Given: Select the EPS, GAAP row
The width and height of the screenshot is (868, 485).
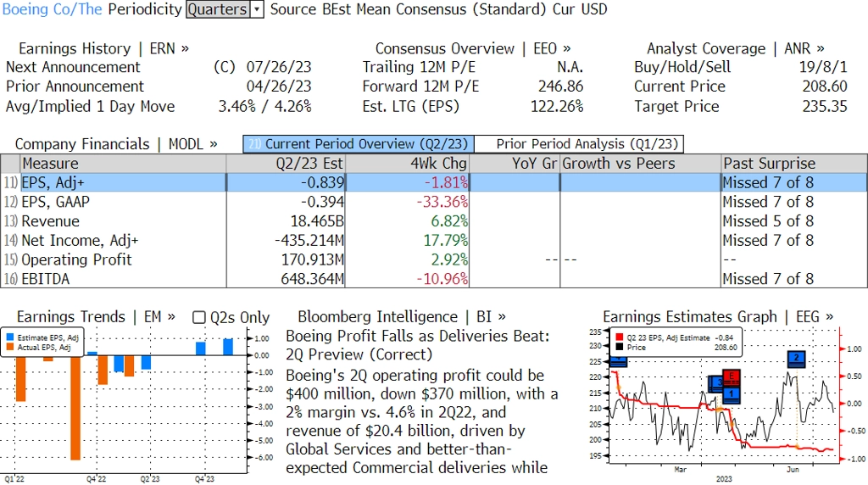Looking at the screenshot, I should [434, 202].
